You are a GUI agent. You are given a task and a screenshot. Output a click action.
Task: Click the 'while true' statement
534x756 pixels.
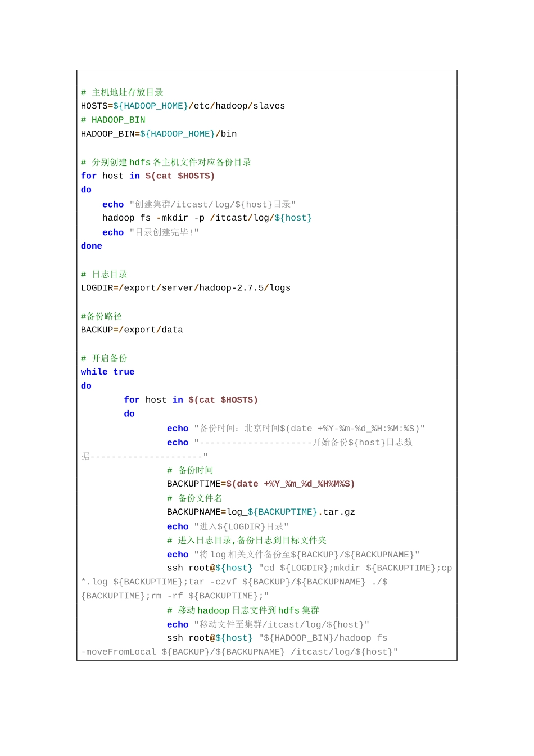pos(107,372)
